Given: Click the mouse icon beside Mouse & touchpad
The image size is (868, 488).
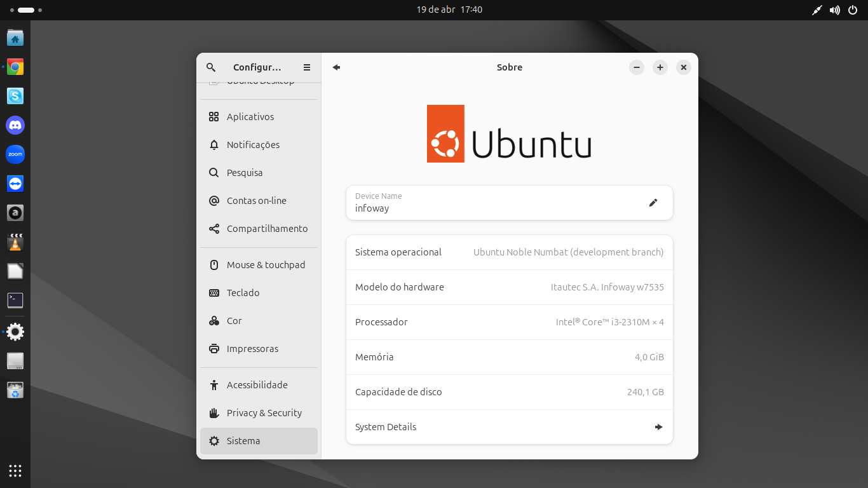Looking at the screenshot, I should [x=214, y=265].
